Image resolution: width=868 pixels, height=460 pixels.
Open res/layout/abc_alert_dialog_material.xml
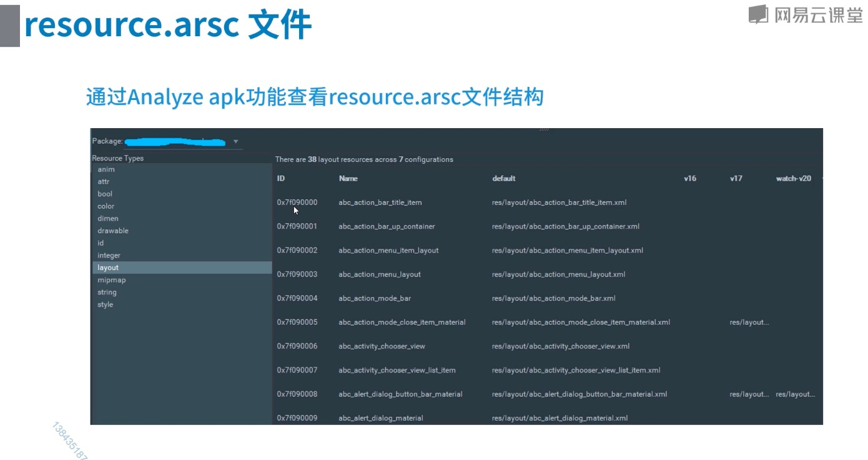[x=559, y=417]
